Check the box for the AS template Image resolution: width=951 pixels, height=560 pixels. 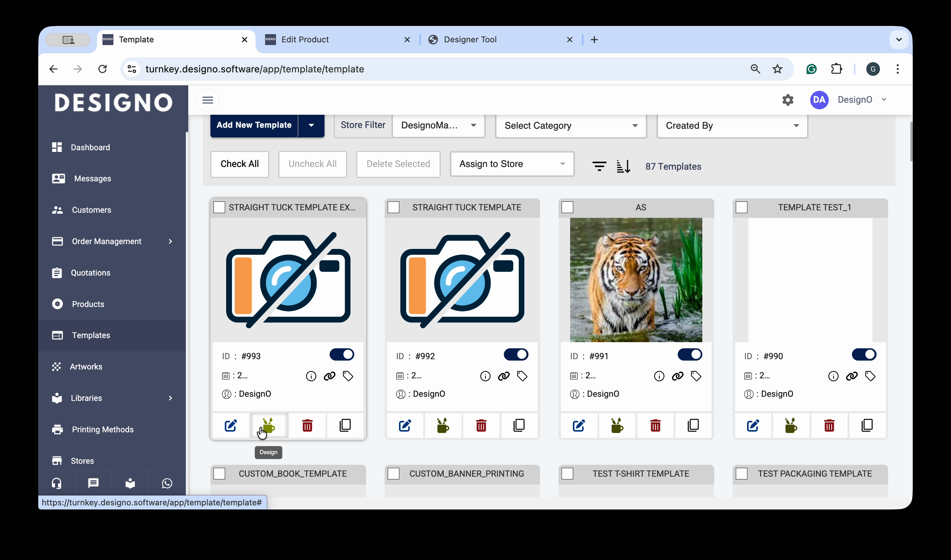pos(567,207)
